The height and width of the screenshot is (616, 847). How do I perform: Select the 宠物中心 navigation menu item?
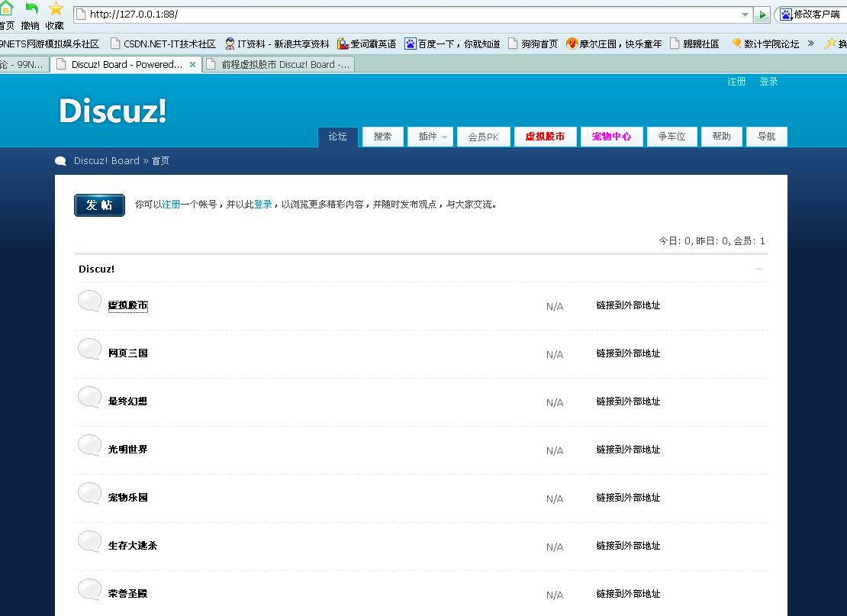tap(611, 137)
